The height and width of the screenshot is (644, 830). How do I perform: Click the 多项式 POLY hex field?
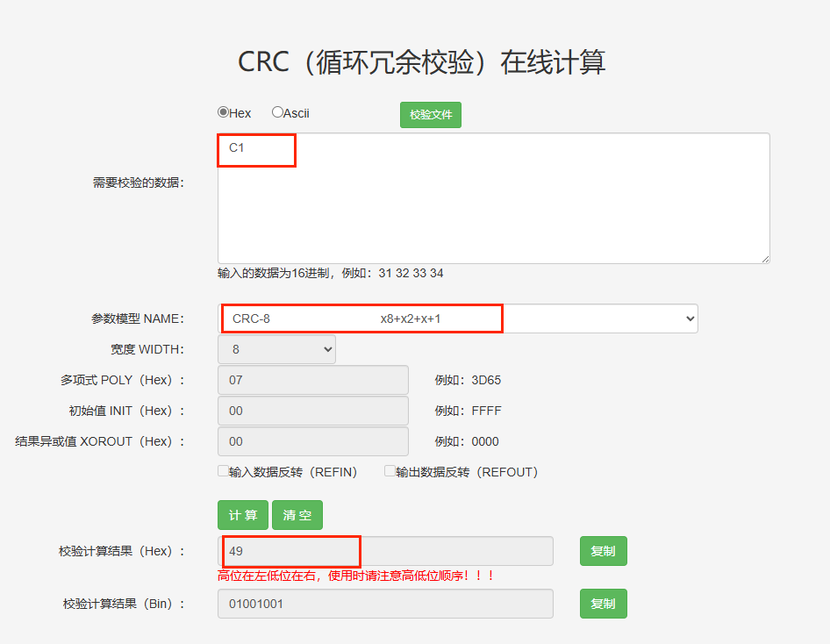coord(313,380)
